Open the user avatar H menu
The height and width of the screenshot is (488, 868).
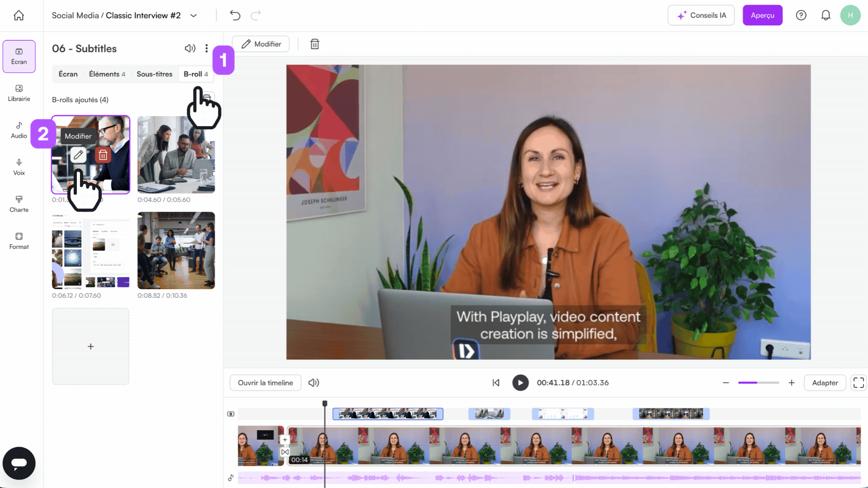click(850, 15)
